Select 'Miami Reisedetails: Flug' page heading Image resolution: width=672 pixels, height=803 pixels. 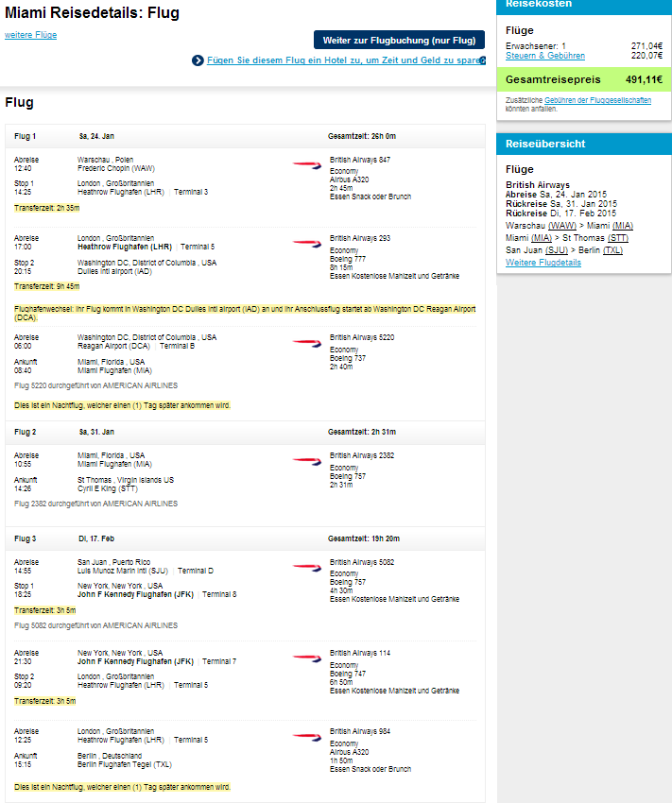93,12
